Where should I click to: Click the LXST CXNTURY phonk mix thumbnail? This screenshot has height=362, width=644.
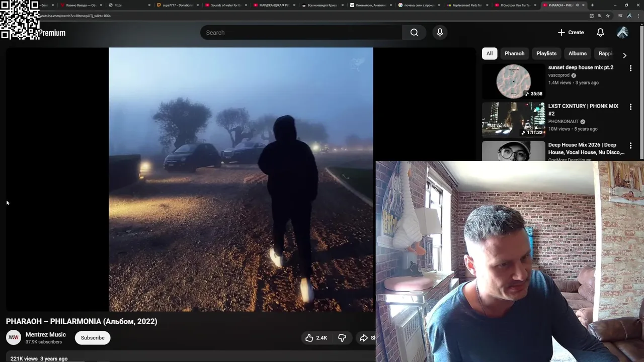[513, 120]
